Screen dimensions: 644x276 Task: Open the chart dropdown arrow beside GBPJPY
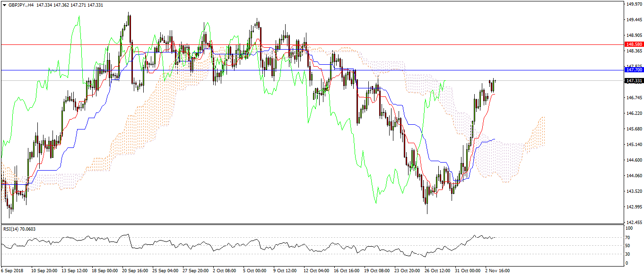[4, 4]
